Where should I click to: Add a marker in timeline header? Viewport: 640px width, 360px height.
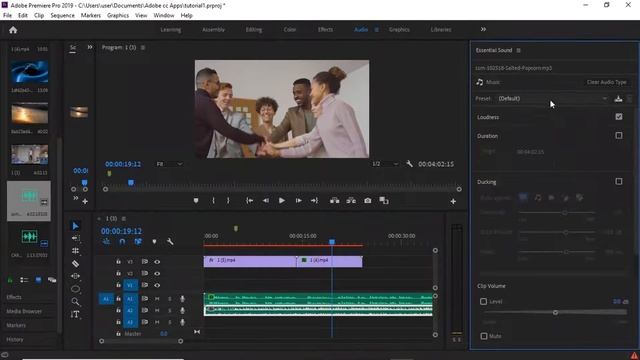click(x=154, y=242)
